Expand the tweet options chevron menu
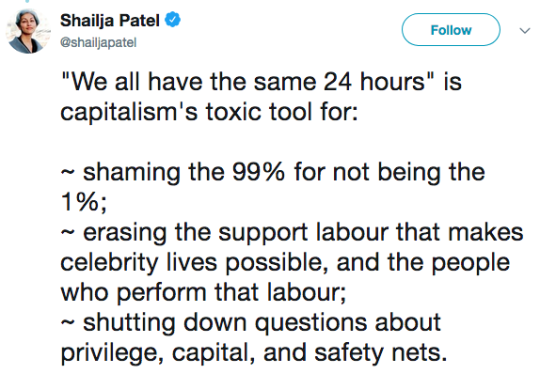The height and width of the screenshot is (374, 540). click(x=525, y=31)
